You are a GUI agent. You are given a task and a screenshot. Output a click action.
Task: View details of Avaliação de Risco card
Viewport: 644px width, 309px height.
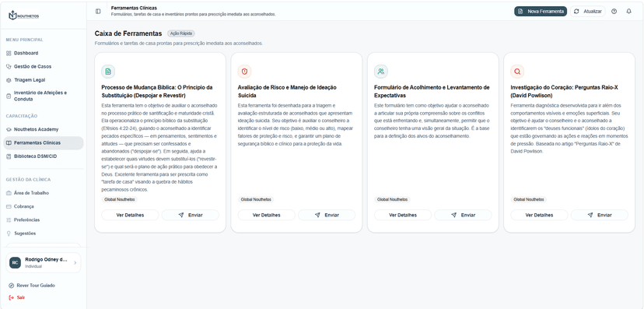point(267,215)
